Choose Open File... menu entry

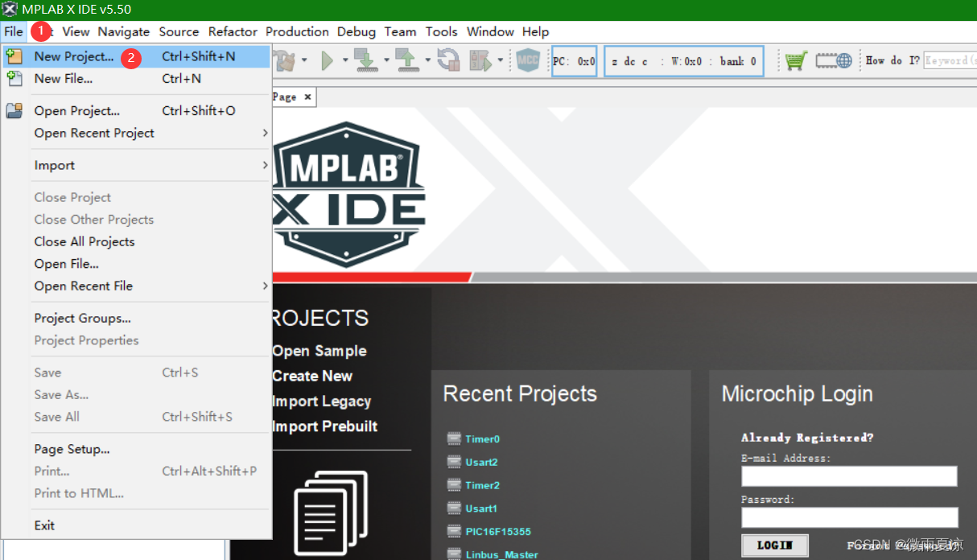pyautogui.click(x=136, y=264)
